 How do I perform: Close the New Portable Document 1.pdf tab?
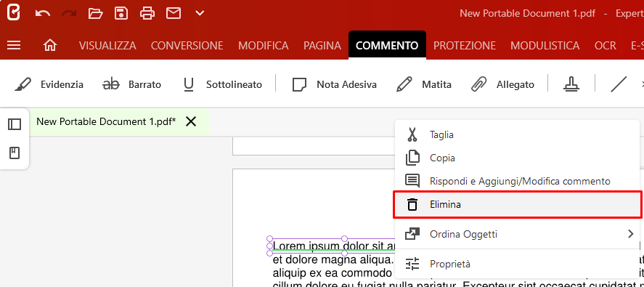coord(191,121)
